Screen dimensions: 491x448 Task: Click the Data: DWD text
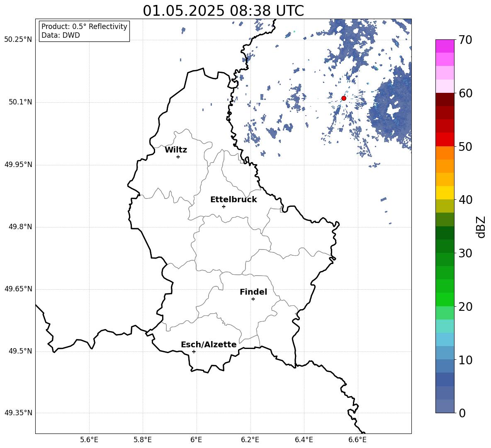[61, 35]
